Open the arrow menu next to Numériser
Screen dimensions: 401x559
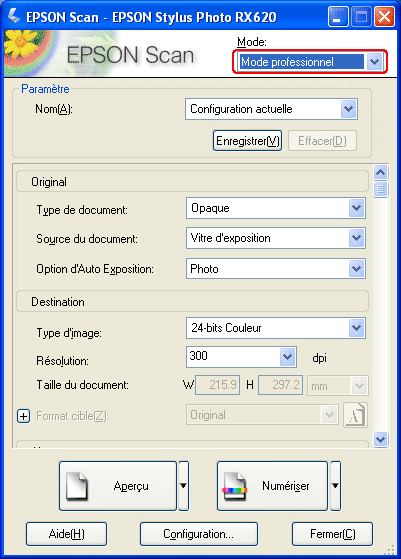(x=335, y=486)
